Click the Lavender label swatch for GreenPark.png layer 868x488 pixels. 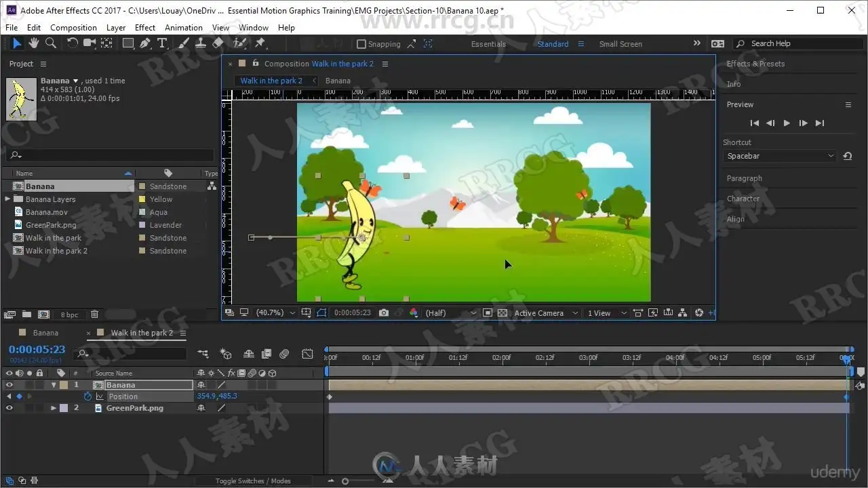tap(63, 408)
